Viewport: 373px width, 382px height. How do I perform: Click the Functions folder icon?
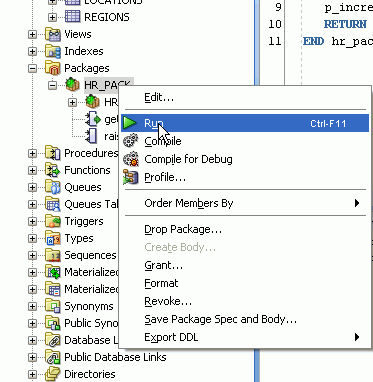(x=53, y=170)
